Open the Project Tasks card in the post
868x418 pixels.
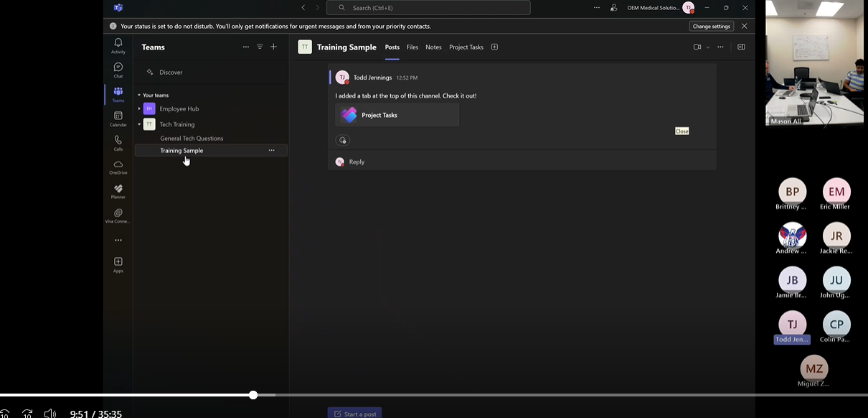(x=397, y=115)
